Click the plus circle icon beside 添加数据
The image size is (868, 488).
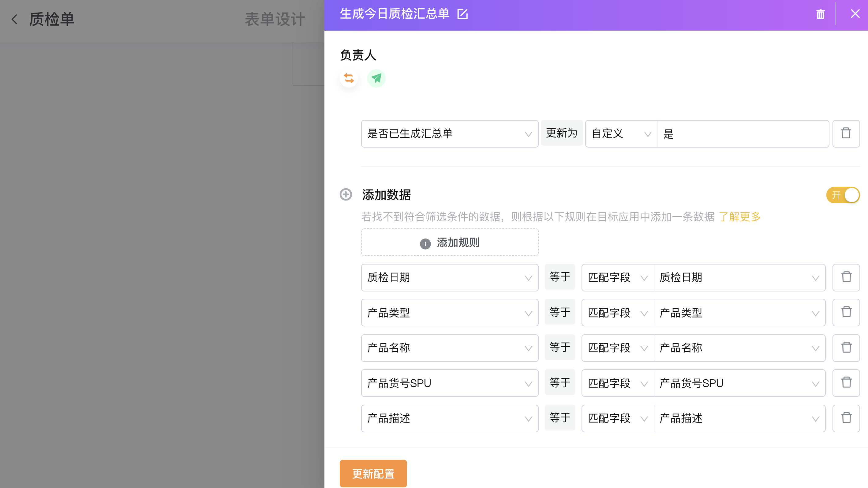click(x=346, y=194)
